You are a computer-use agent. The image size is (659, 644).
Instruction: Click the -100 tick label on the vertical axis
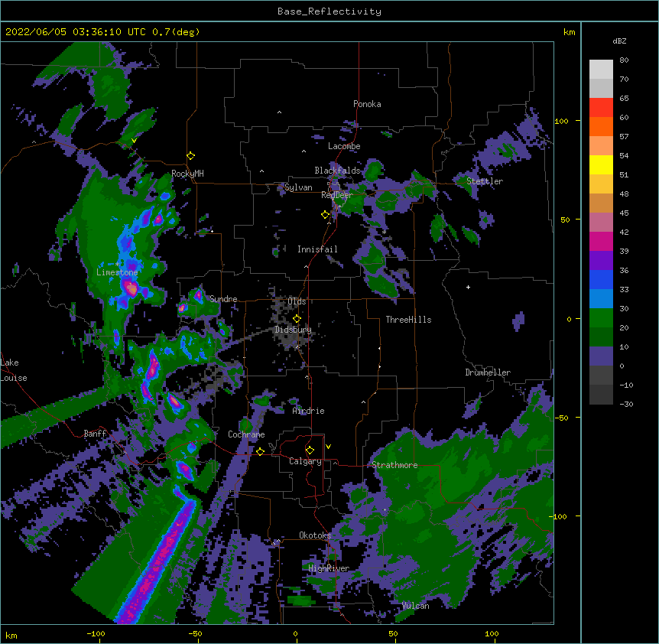[560, 517]
